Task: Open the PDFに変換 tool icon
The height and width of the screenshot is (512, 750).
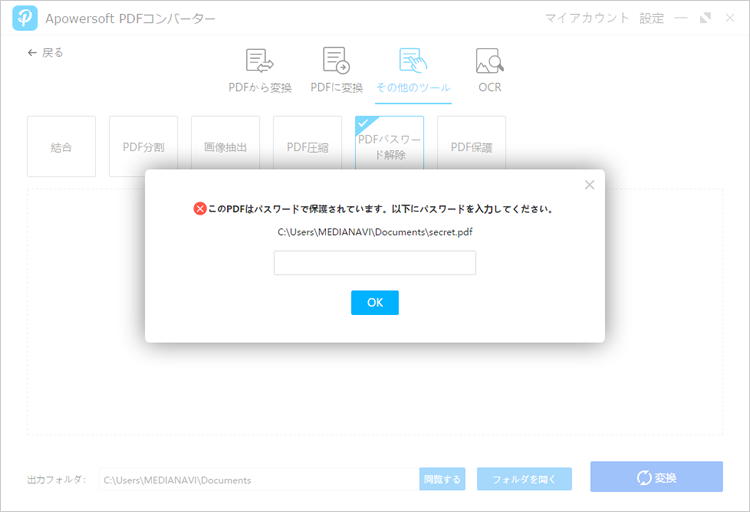Action: (x=336, y=60)
